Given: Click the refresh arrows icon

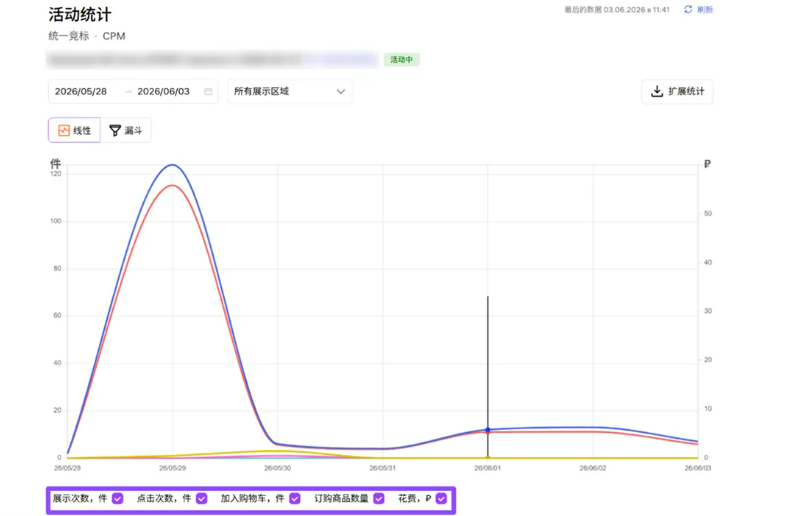Looking at the screenshot, I should (x=688, y=9).
